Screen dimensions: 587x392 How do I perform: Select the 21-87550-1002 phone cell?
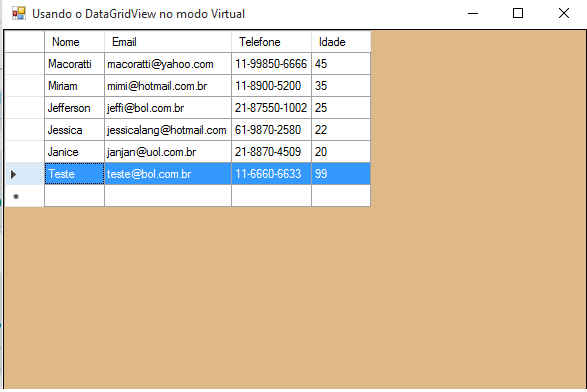271,108
